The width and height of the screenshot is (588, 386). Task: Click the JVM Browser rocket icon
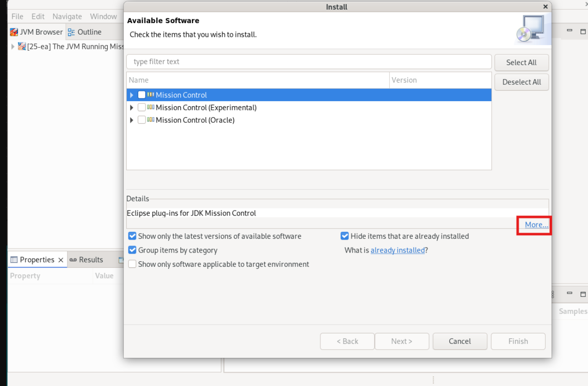(14, 32)
